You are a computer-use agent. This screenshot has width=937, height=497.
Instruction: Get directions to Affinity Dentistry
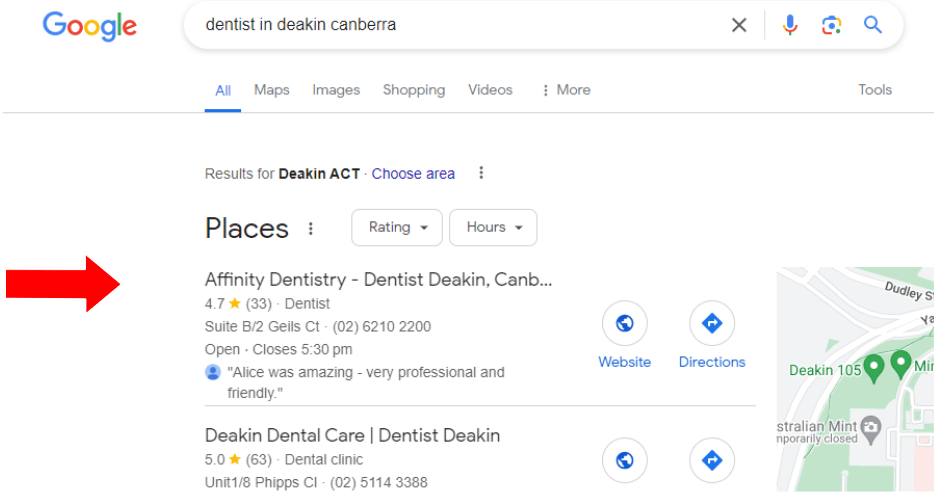(x=712, y=324)
